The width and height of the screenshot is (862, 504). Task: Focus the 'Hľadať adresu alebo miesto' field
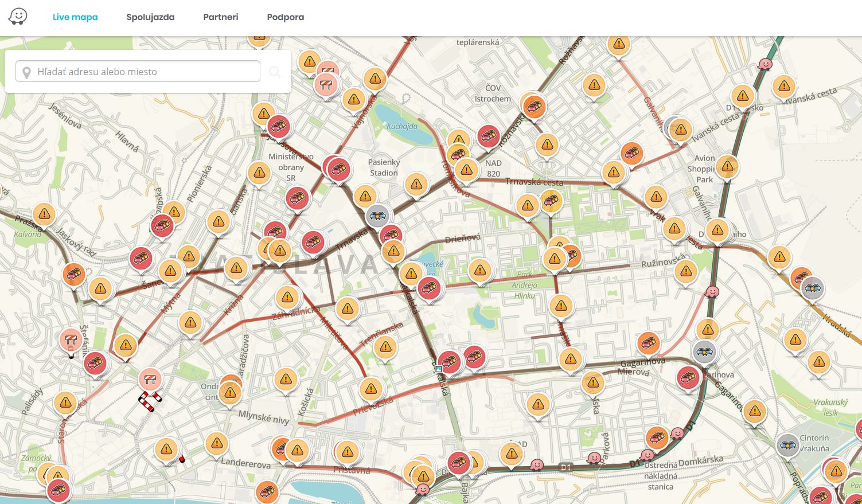coord(143,72)
